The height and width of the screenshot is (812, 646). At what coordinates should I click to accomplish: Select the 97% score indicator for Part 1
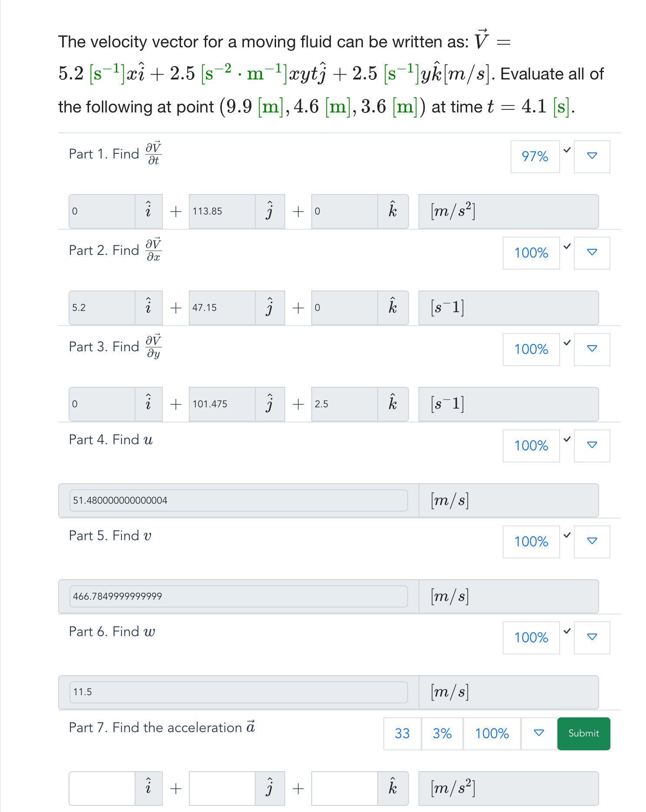[x=535, y=157]
